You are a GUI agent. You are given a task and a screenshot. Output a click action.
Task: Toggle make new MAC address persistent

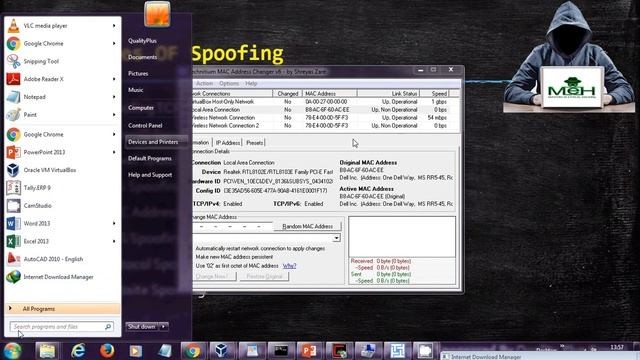tap(234, 257)
